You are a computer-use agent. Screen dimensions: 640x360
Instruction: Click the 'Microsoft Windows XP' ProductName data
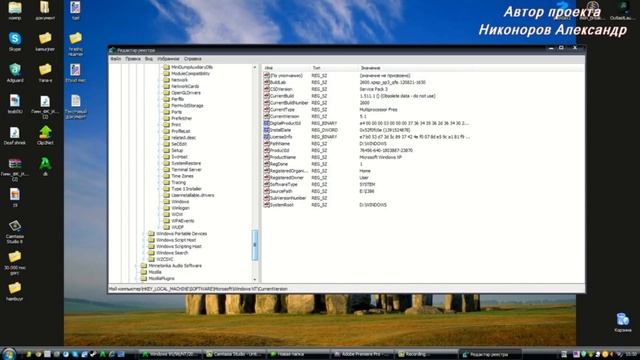tap(380, 157)
